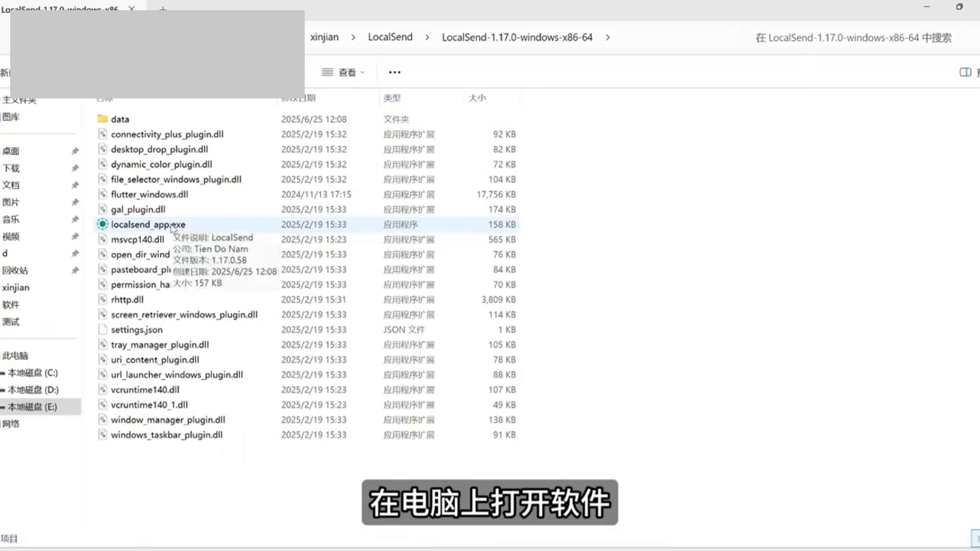This screenshot has height=551, width=980.
Task: Select the file window_manager_plugin.dll
Action: pos(168,420)
